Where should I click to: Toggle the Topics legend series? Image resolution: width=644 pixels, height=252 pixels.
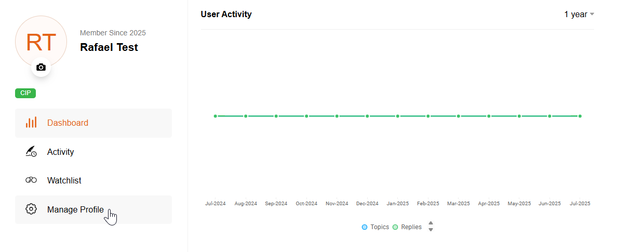pyautogui.click(x=375, y=227)
